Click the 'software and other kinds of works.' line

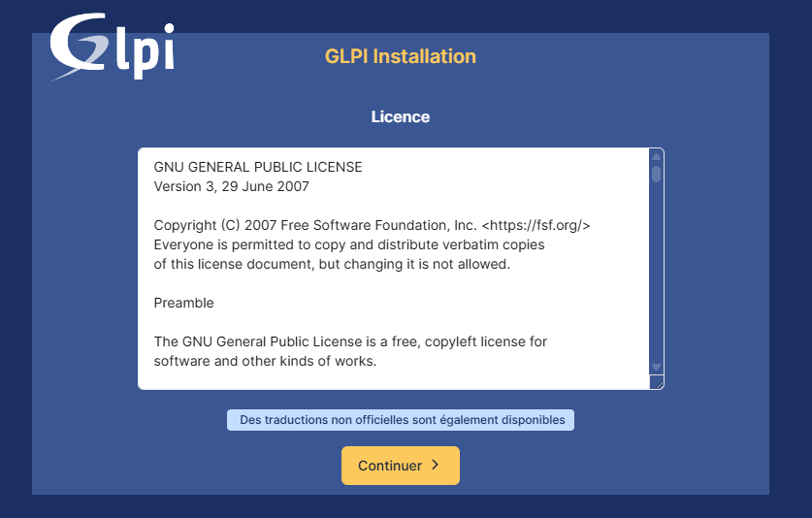tap(265, 361)
